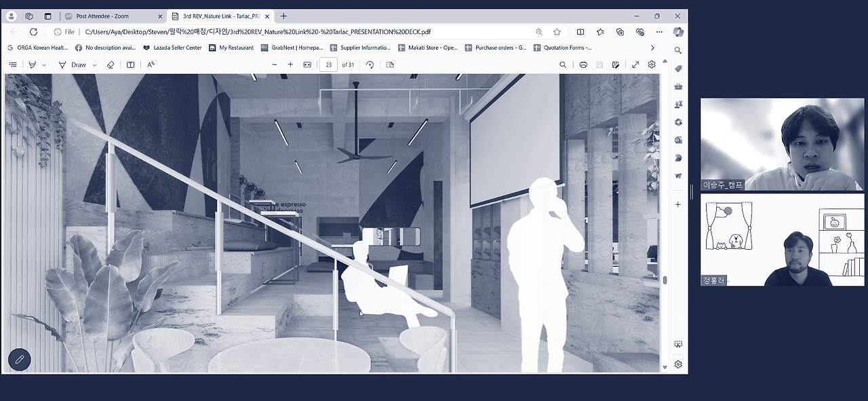The height and width of the screenshot is (401, 868).
Task: Toggle split screen view in browser
Action: coord(580,32)
